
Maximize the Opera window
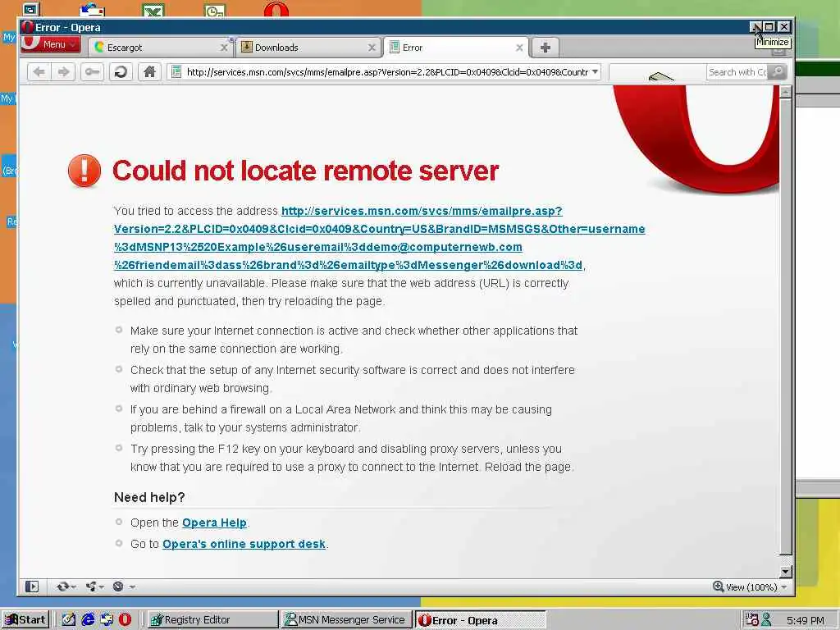[769, 27]
